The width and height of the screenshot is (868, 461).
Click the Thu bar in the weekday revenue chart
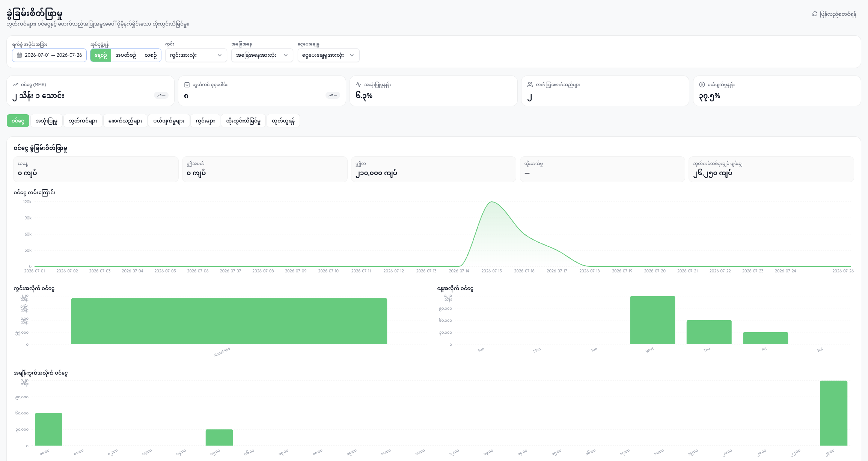pos(709,332)
